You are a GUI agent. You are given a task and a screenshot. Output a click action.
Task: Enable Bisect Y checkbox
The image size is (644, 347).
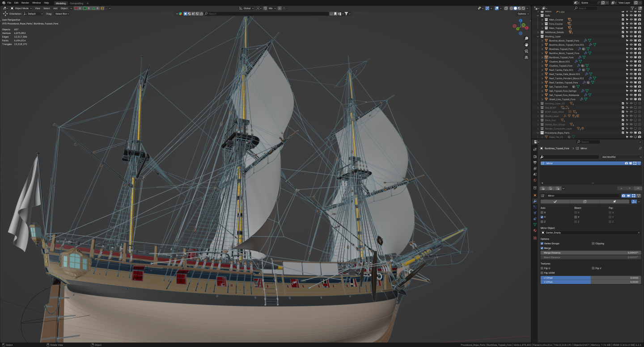[576, 217]
